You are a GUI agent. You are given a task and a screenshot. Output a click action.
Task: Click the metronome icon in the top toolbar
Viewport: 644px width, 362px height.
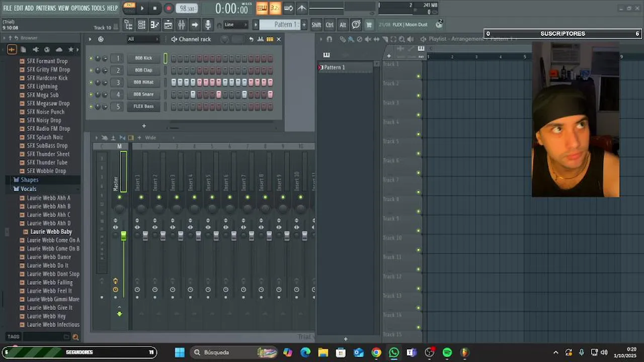click(302, 8)
